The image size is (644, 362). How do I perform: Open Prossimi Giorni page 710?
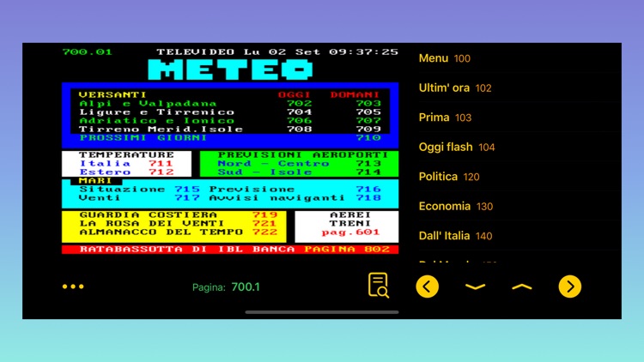(368, 138)
